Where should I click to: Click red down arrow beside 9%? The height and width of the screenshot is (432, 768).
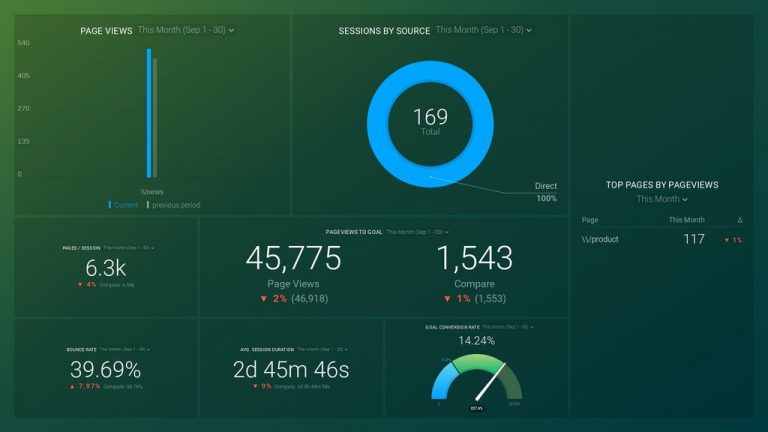pos(255,386)
